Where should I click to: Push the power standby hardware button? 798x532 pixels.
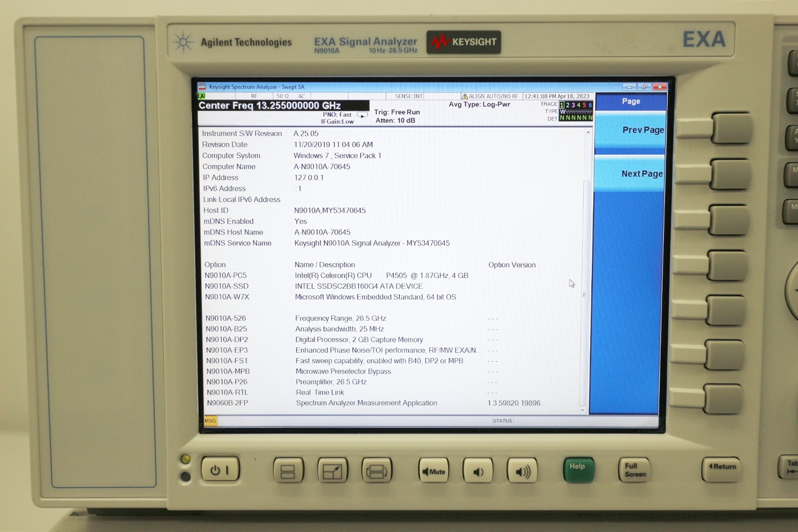click(x=220, y=470)
